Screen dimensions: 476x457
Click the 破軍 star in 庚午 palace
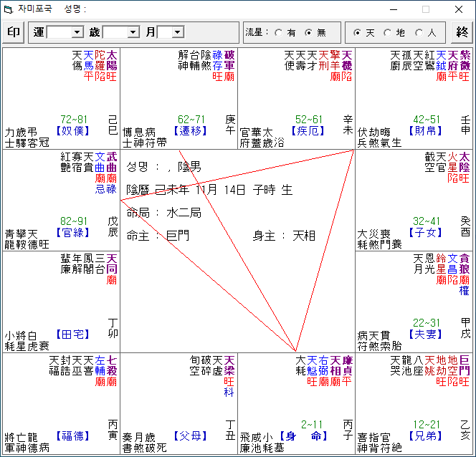click(229, 60)
